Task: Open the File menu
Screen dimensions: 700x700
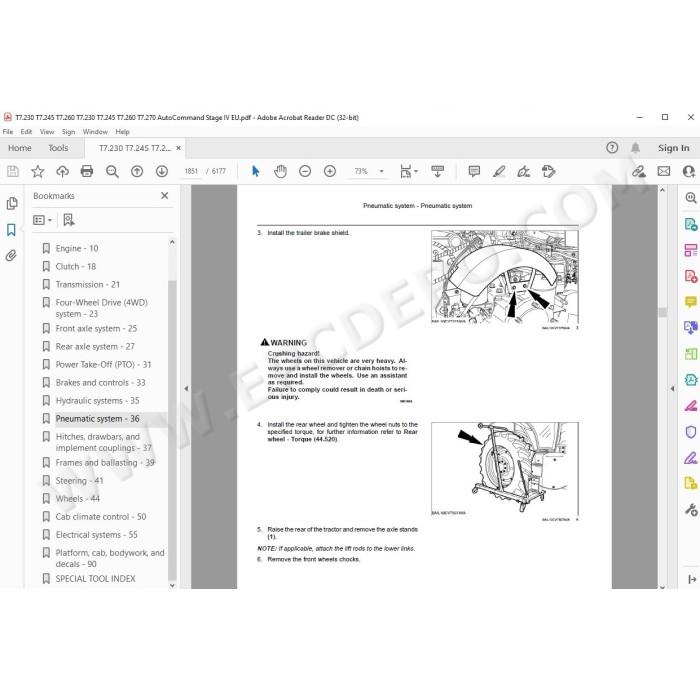Action: coord(8,132)
